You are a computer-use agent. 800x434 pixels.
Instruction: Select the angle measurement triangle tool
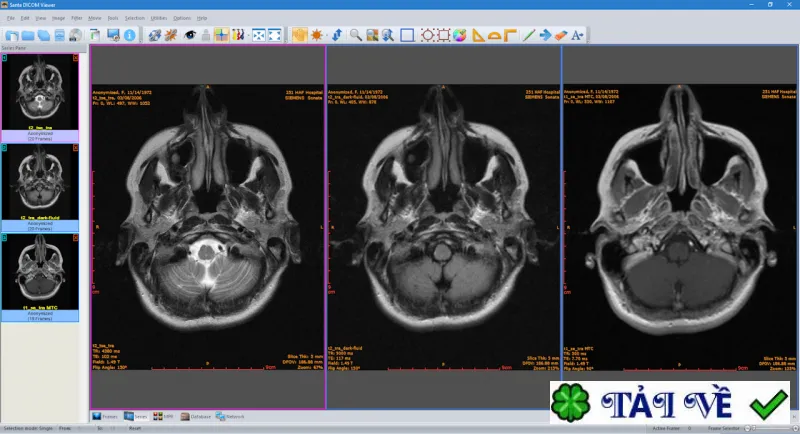[478, 35]
